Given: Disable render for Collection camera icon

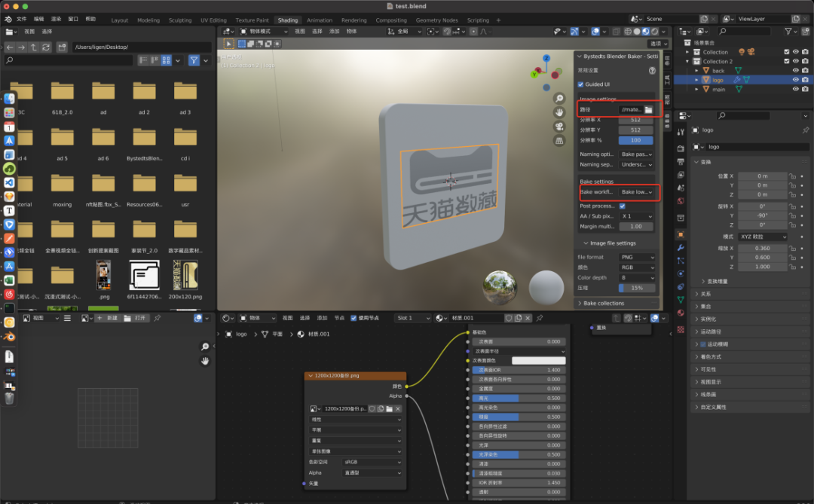Looking at the screenshot, I should (805, 52).
